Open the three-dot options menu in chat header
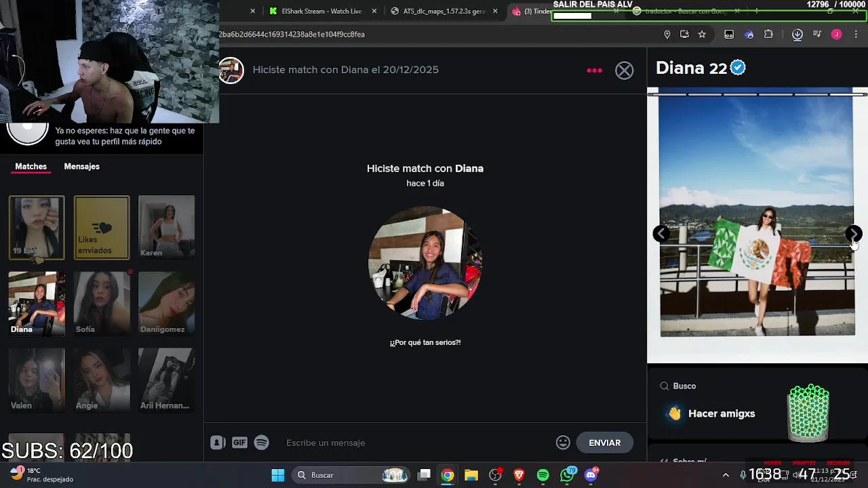868x488 pixels. 594,70
